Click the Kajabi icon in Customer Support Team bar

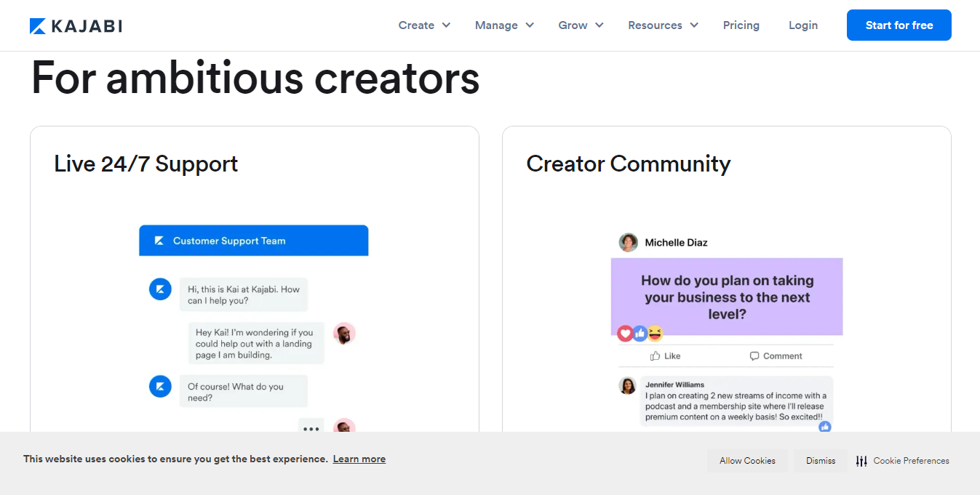pos(159,241)
